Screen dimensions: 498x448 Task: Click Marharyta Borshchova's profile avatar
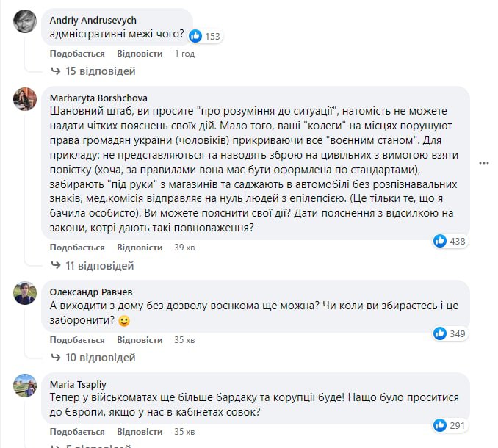pyautogui.click(x=26, y=99)
